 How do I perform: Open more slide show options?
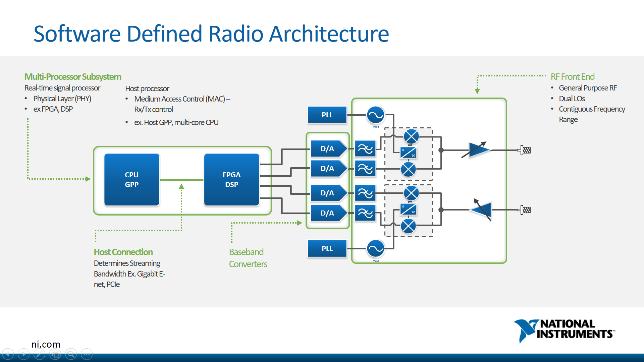(87, 354)
